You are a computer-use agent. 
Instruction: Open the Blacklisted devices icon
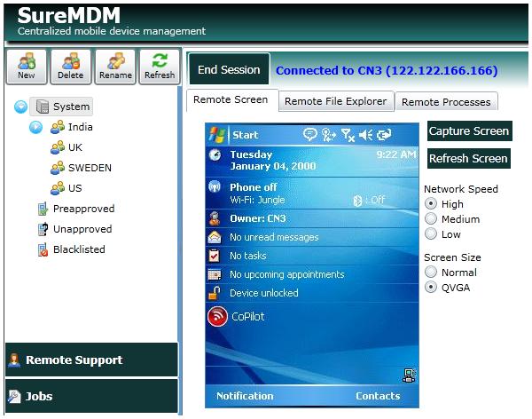[43, 249]
